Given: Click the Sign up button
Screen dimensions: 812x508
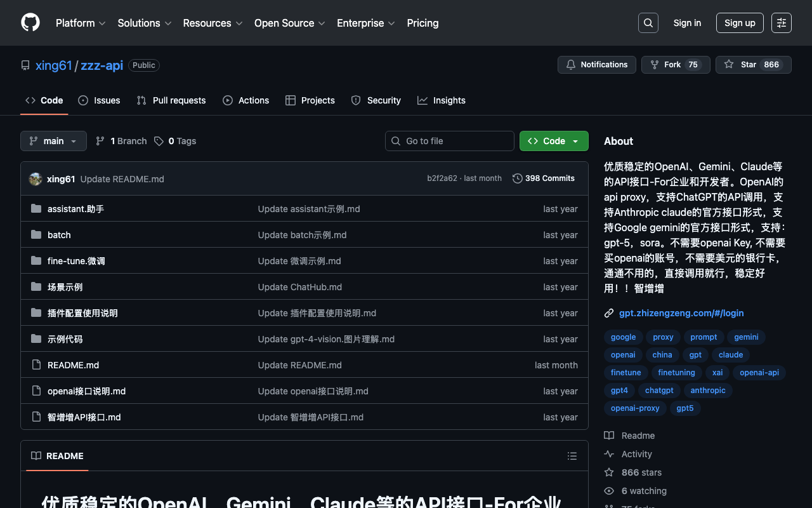Looking at the screenshot, I should tap(739, 23).
